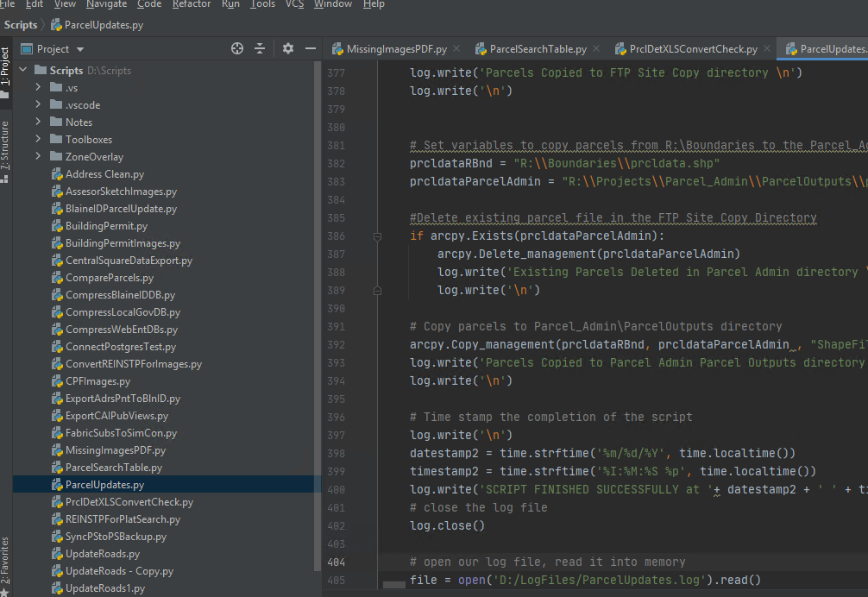The width and height of the screenshot is (868, 597).
Task: Expand the ZoneOverlay folder
Action: 38,157
